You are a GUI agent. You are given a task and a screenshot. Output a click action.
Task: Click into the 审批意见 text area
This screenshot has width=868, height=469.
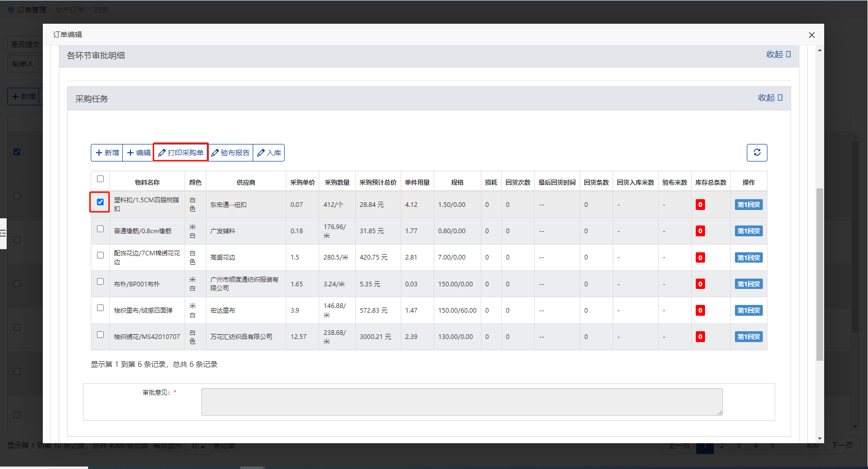click(462, 402)
